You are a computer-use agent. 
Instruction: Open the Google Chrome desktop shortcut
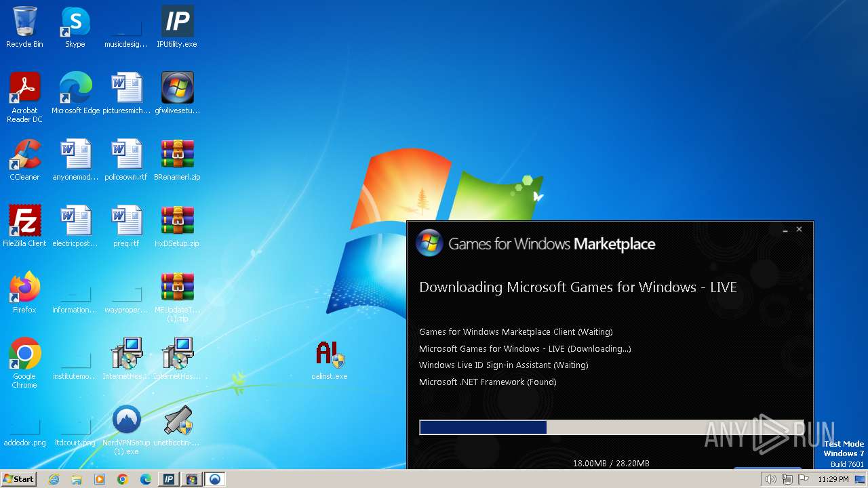pos(24,363)
